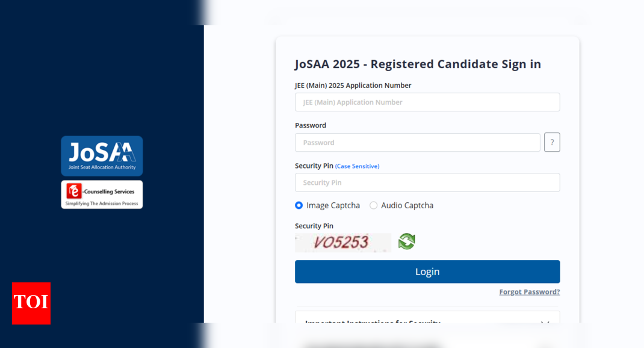Click the password help question mark button
This screenshot has width=644, height=348.
coord(552,142)
